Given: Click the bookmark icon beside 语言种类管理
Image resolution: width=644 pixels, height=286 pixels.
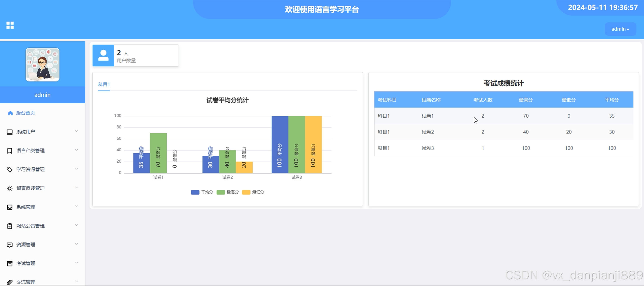Looking at the screenshot, I should tap(9, 151).
